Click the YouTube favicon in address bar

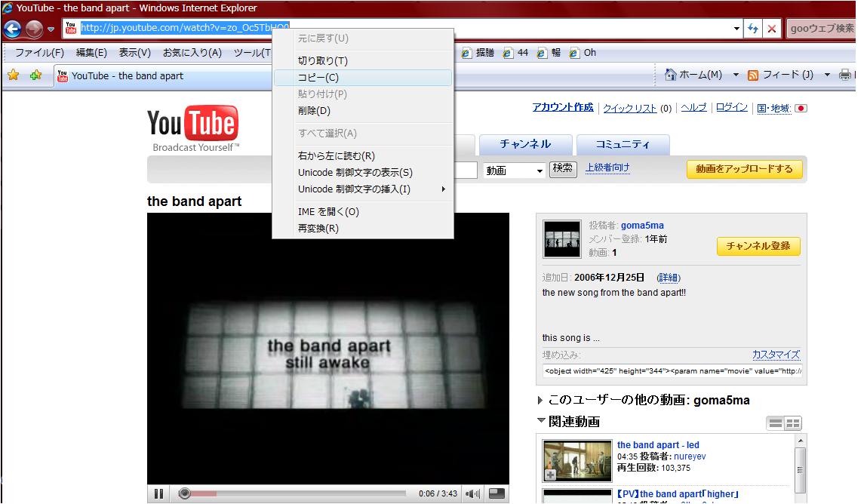pos(71,28)
